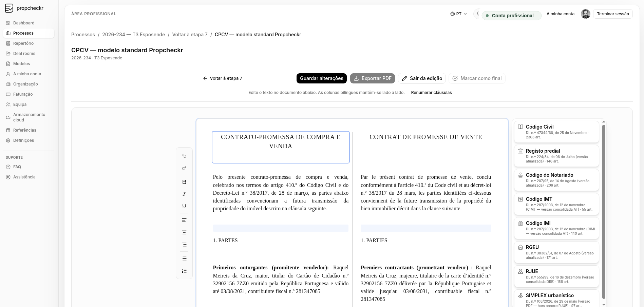Open Referências in sidebar
Screen dimensions: 644x307
[29, 130]
